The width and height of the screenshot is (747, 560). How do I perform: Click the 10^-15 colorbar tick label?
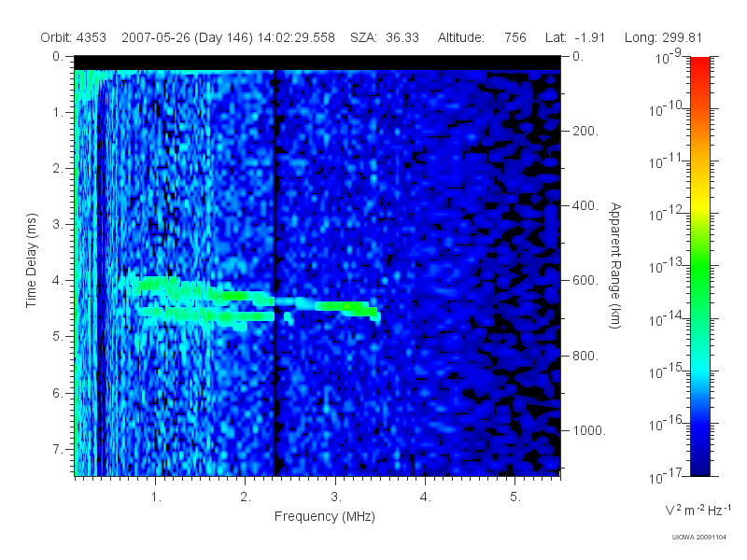(668, 371)
